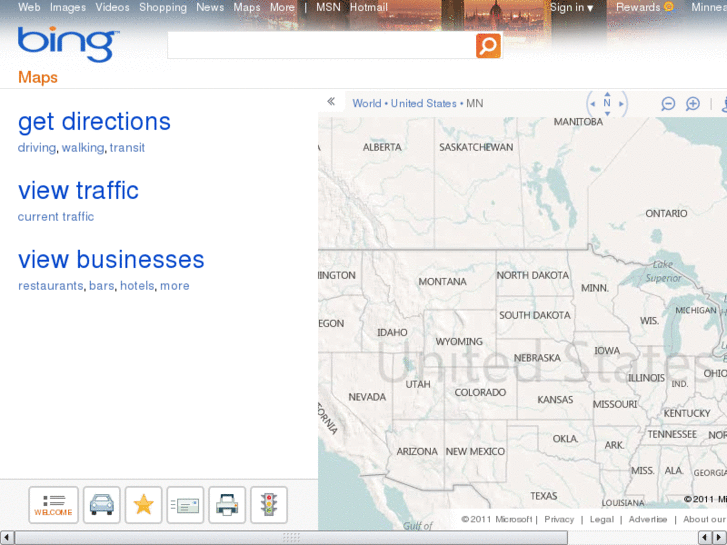The height and width of the screenshot is (545, 727).
Task: Browse bars link
Action: (102, 286)
